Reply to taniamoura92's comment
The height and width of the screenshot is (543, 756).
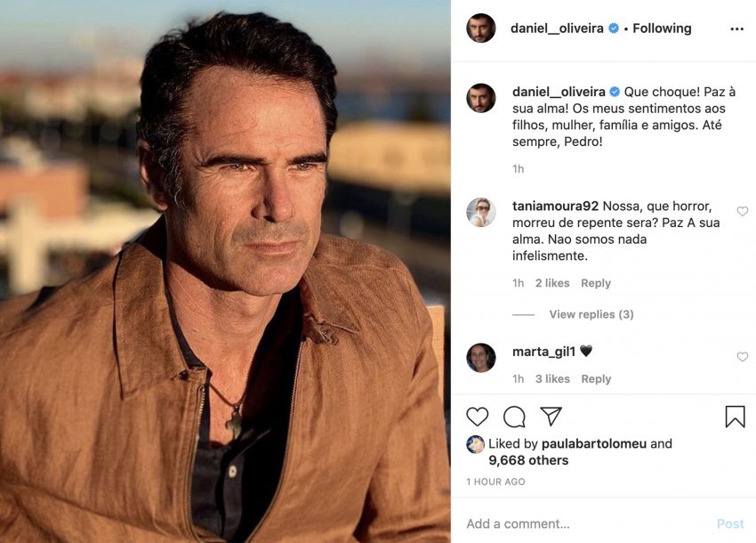point(595,283)
